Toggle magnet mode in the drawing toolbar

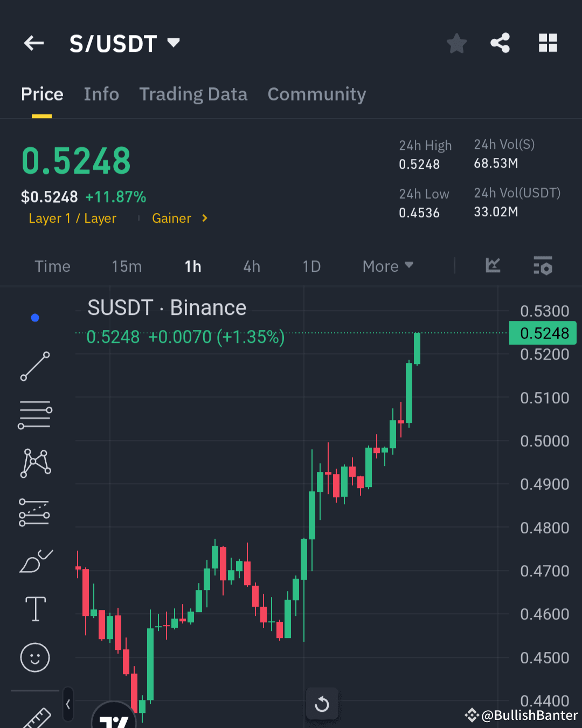35,317
